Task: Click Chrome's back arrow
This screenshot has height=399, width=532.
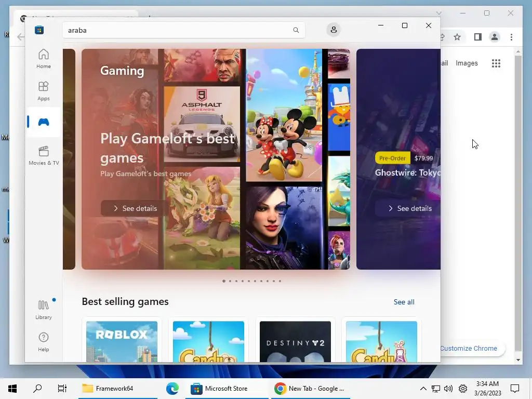Action: point(21,37)
